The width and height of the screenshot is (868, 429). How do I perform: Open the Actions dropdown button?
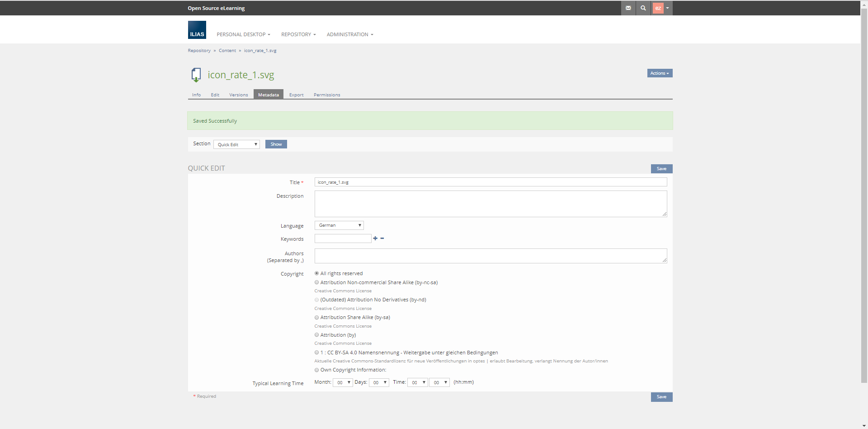coord(660,73)
